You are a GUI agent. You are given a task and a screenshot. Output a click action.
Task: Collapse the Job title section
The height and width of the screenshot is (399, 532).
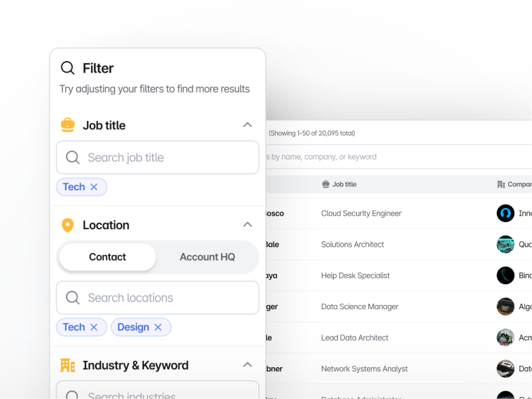point(248,125)
